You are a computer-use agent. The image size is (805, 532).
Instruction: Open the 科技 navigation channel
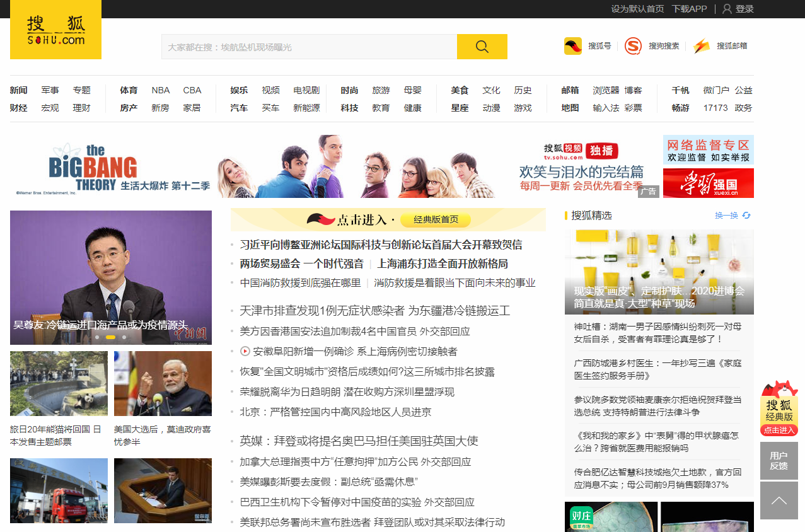[350, 108]
